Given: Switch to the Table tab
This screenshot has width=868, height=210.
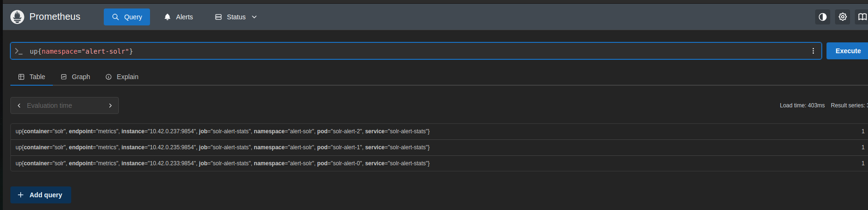Looking at the screenshot, I should [x=32, y=77].
